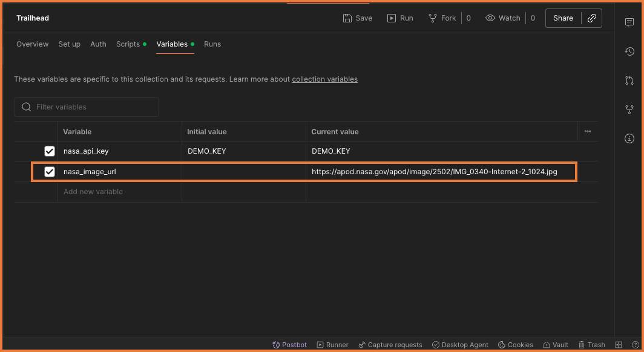The width and height of the screenshot is (644, 352).
Task: Select the Variables tab
Action: [175, 44]
